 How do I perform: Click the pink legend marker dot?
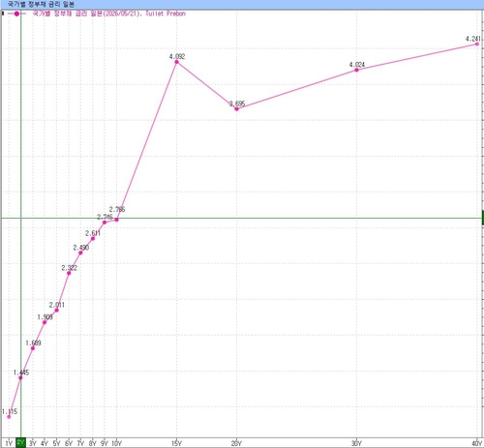(x=16, y=14)
